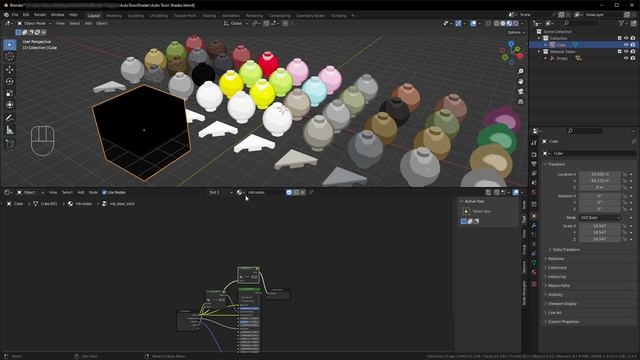Click the Blender logo menu icon
This screenshot has height=360, width=640.
tap(6, 15)
